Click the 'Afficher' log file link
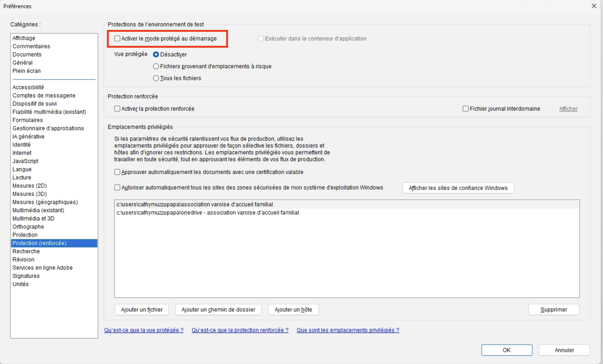 click(x=568, y=109)
